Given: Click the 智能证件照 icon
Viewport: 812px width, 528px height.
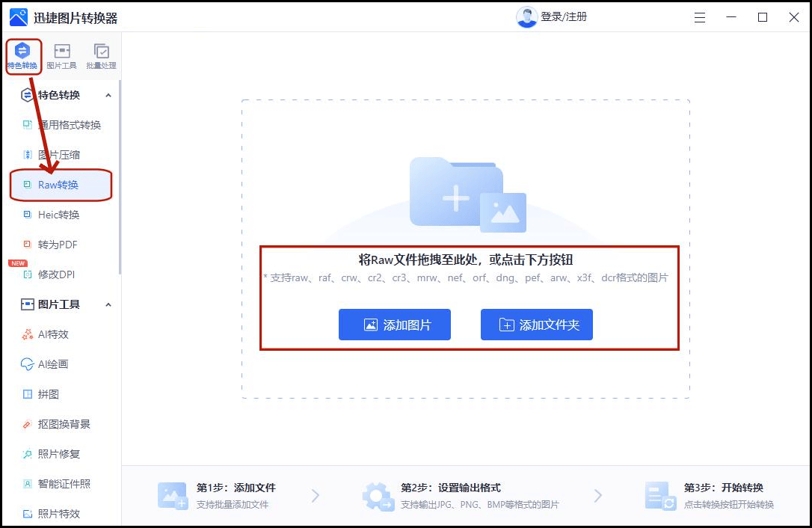Looking at the screenshot, I should point(28,484).
